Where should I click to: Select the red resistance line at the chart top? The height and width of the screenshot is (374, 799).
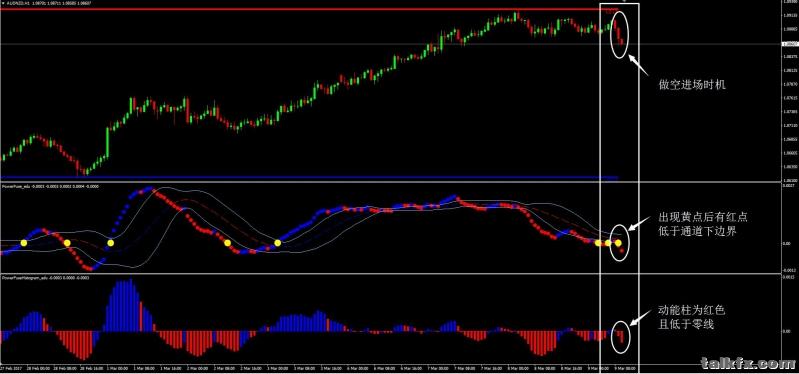click(309, 10)
